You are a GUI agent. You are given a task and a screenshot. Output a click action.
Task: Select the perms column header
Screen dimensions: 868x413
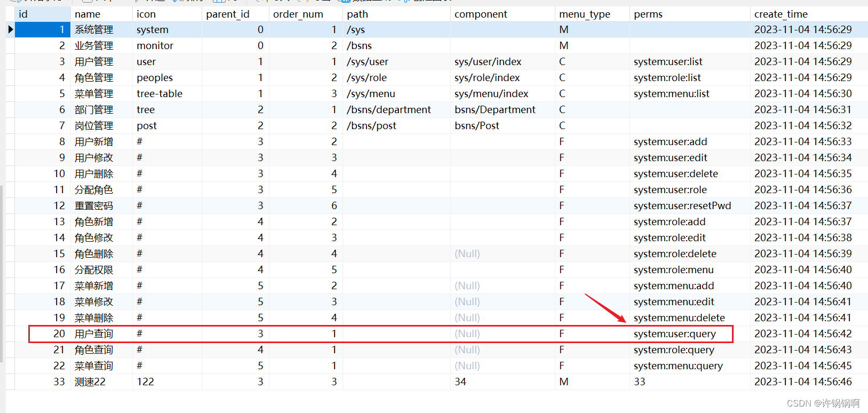tap(690, 14)
